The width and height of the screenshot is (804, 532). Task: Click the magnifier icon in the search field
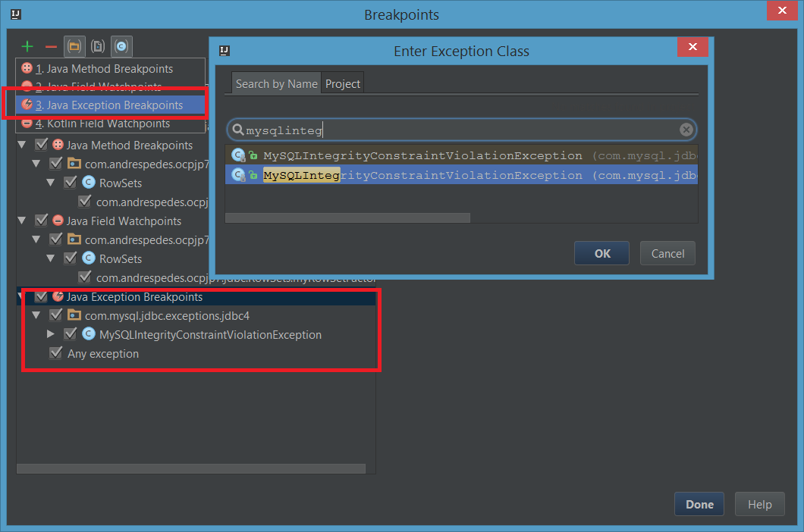tap(238, 130)
